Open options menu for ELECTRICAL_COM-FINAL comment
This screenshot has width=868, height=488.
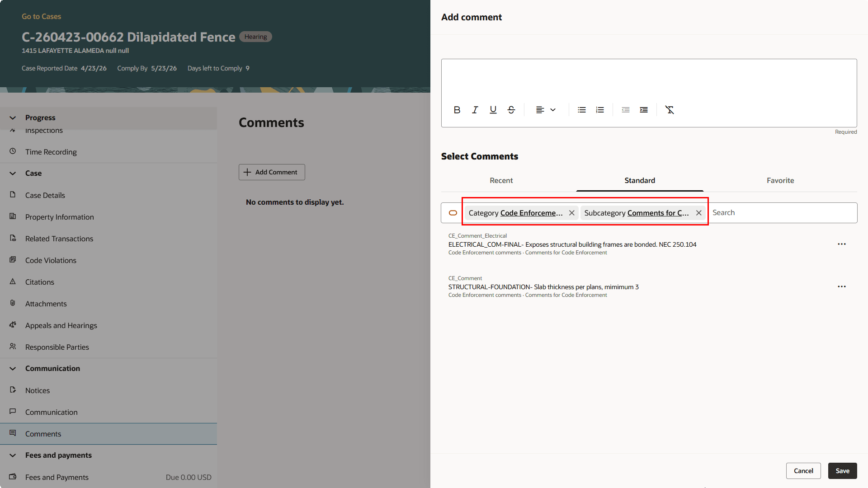click(x=842, y=244)
